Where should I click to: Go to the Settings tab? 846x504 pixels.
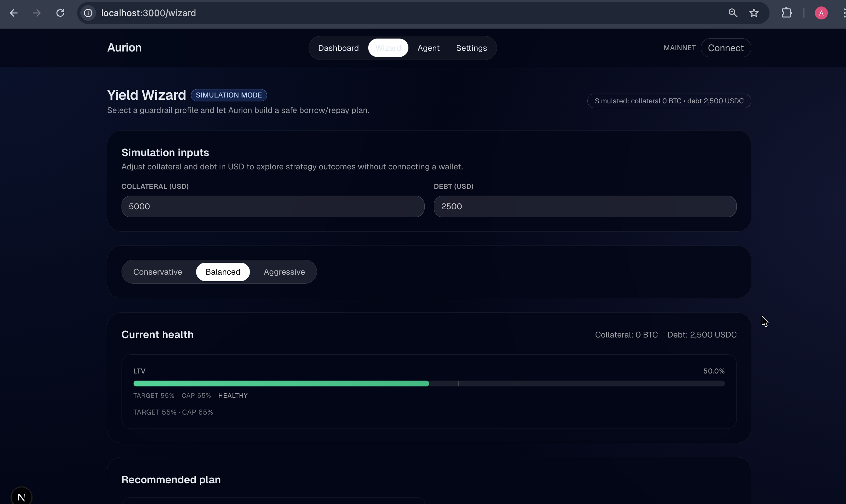471,48
